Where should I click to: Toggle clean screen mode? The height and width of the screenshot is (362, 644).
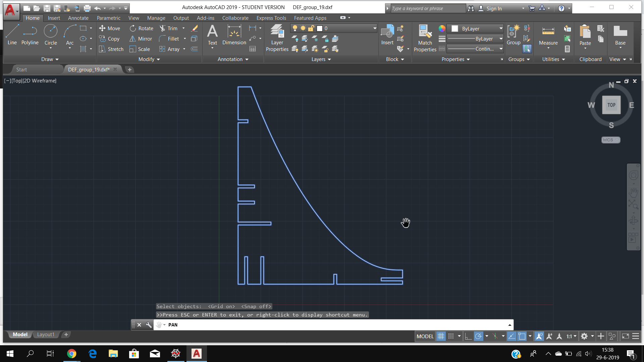(x=626, y=336)
